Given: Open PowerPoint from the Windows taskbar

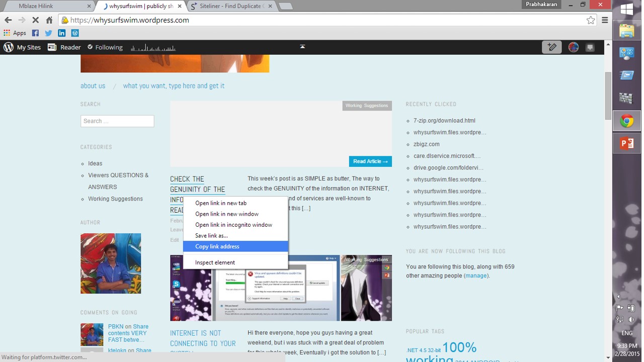Looking at the screenshot, I should coord(626,143).
